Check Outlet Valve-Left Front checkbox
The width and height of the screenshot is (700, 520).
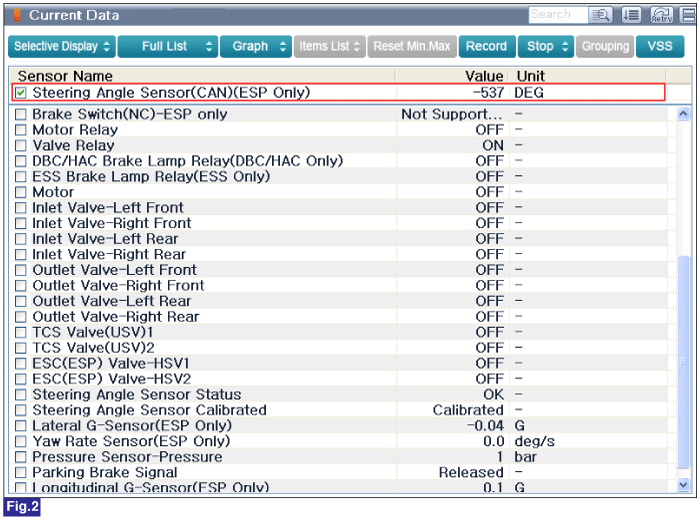tap(21, 270)
